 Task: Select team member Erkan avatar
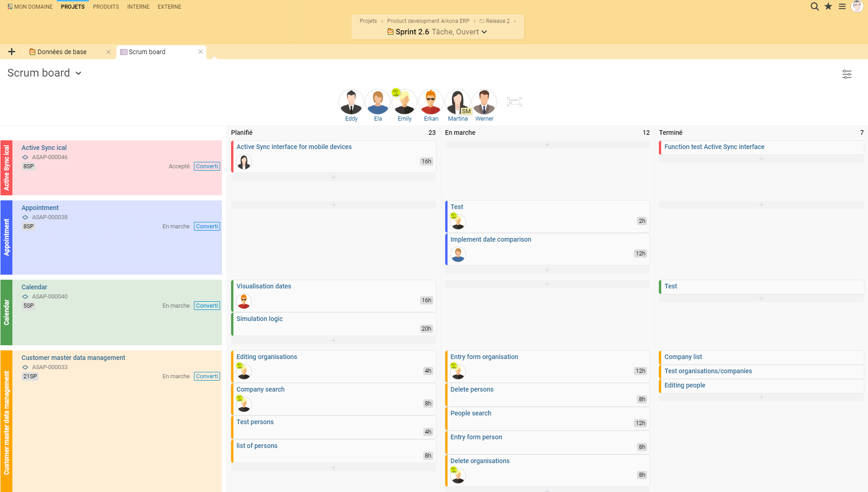point(431,102)
